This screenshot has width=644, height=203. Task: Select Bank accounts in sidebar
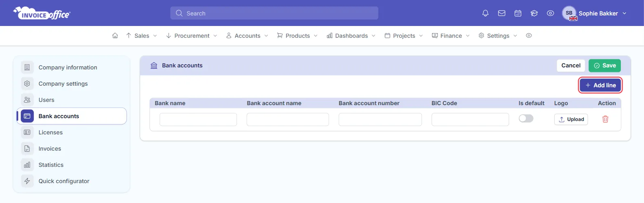(72, 116)
